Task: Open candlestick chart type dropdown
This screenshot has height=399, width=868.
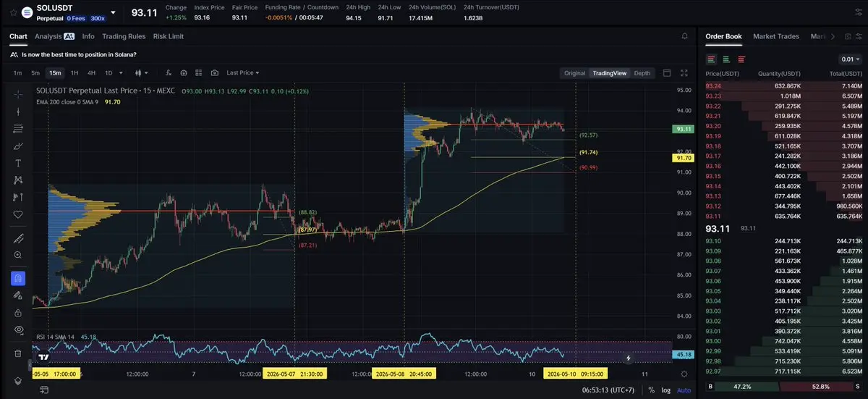Action: (x=141, y=73)
